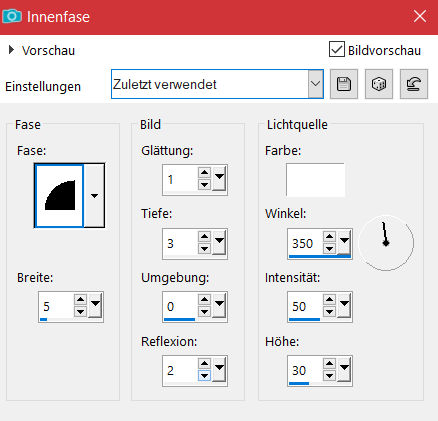Open the Breite slider popup arrow
Screen dimensions: 438x421
click(x=95, y=304)
